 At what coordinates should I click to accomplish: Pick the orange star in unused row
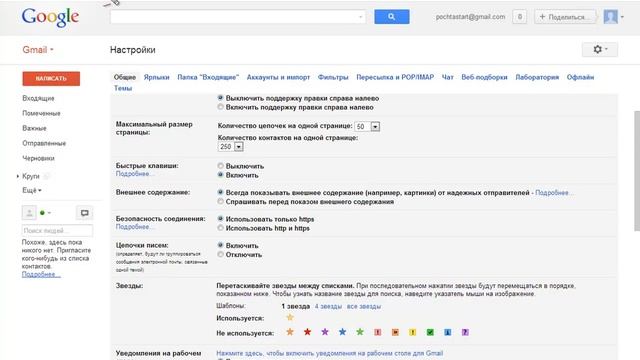pos(290,332)
